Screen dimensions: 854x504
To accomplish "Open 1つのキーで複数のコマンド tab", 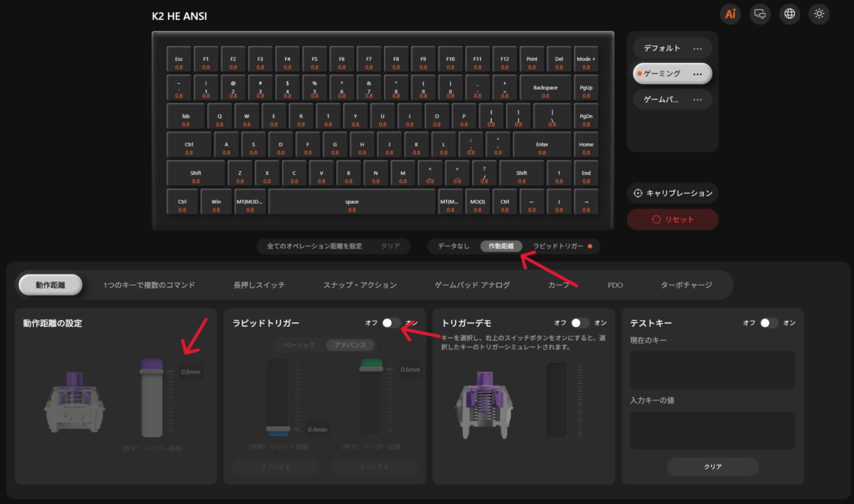I will [x=149, y=285].
